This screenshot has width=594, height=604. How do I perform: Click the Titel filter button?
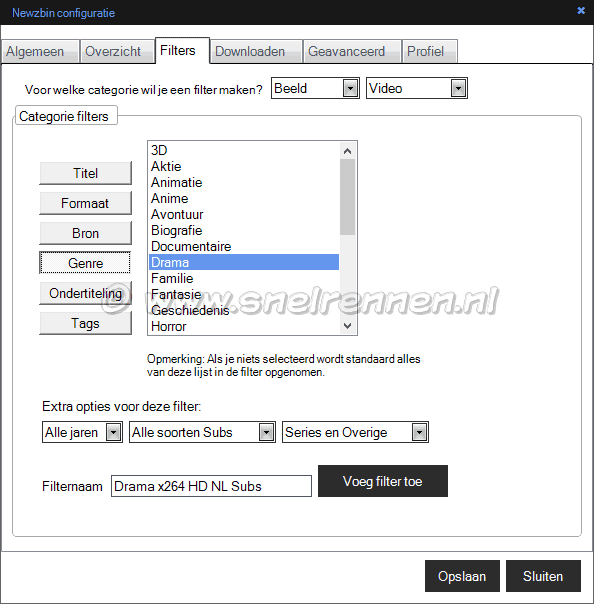[x=85, y=173]
